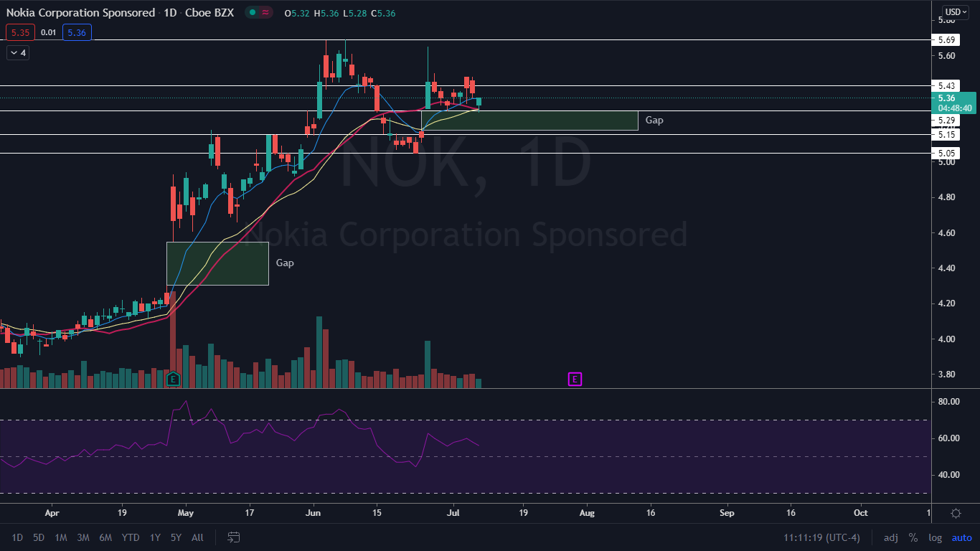Select the lower green Gap rectangle near May
980x551 pixels.
tap(217, 263)
